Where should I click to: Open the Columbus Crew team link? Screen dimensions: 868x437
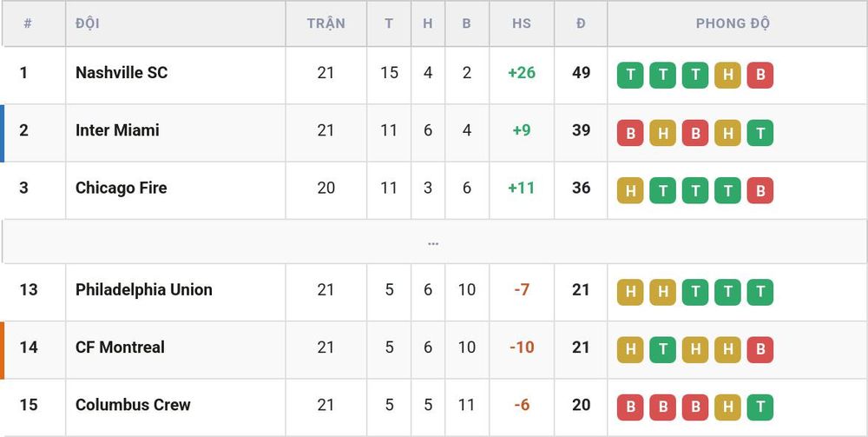pyautogui.click(x=133, y=405)
